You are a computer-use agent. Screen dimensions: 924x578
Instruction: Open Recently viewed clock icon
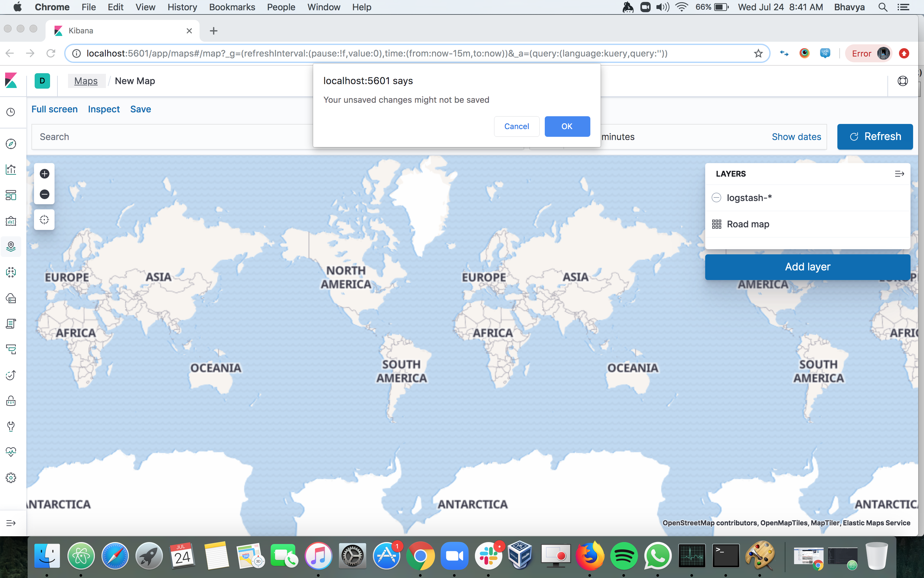pos(11,112)
